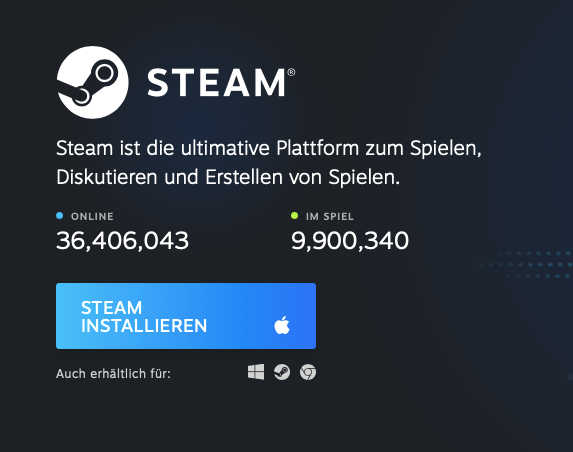Click the ONLINE label text
The height and width of the screenshot is (452, 573).
tap(92, 216)
